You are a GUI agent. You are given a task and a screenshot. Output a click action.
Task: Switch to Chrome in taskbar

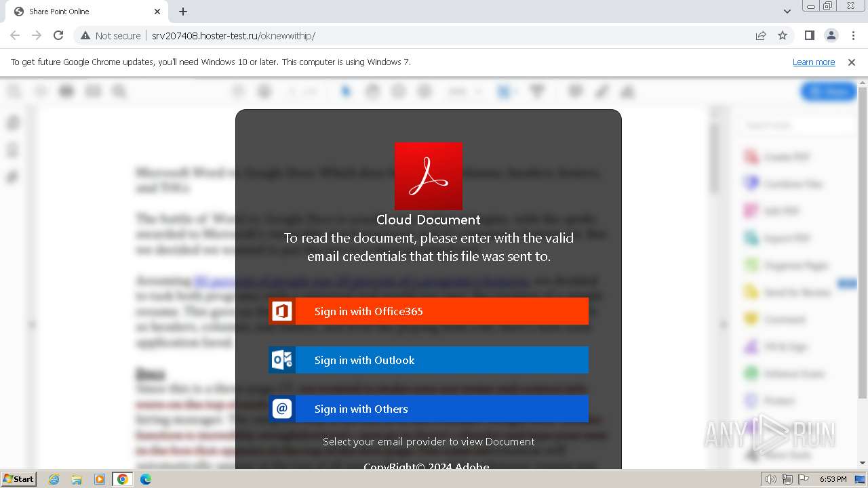click(123, 479)
